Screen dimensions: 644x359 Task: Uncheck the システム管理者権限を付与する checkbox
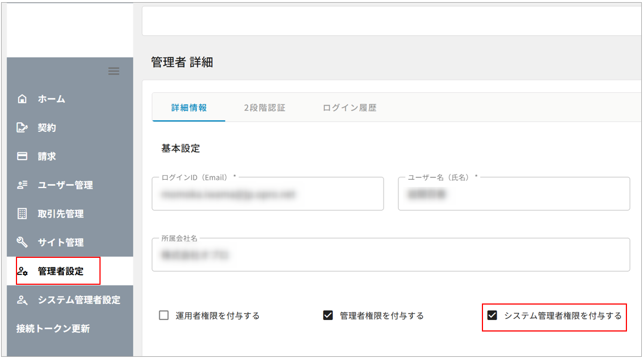(x=492, y=316)
